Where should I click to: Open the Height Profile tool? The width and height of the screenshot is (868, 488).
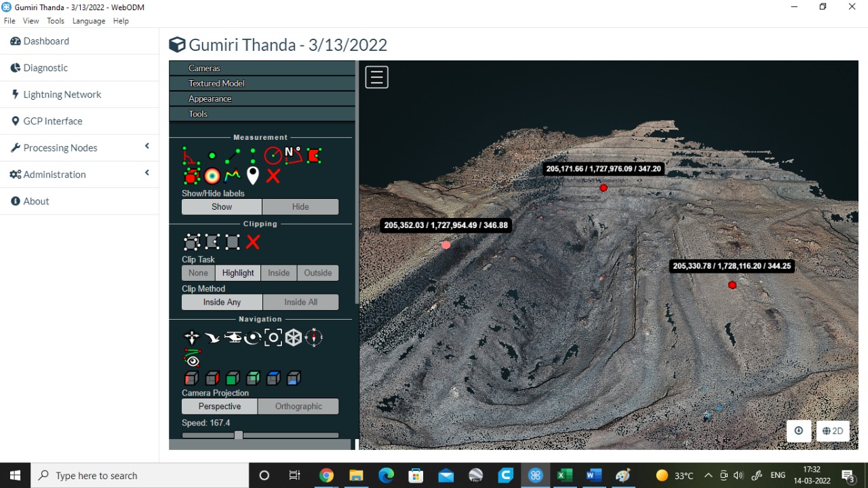pyautogui.click(x=233, y=175)
